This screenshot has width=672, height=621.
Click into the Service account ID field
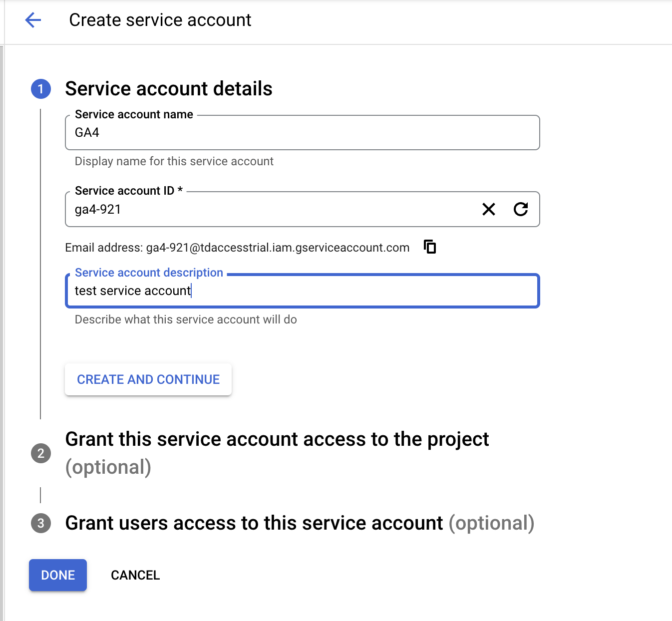tap(270, 210)
